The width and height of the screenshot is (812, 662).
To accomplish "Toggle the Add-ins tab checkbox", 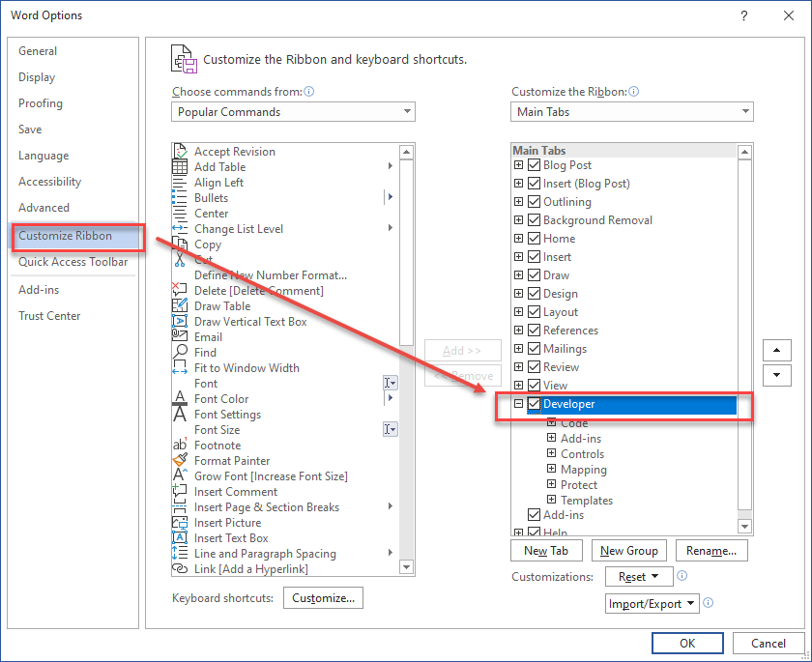I will point(534,515).
